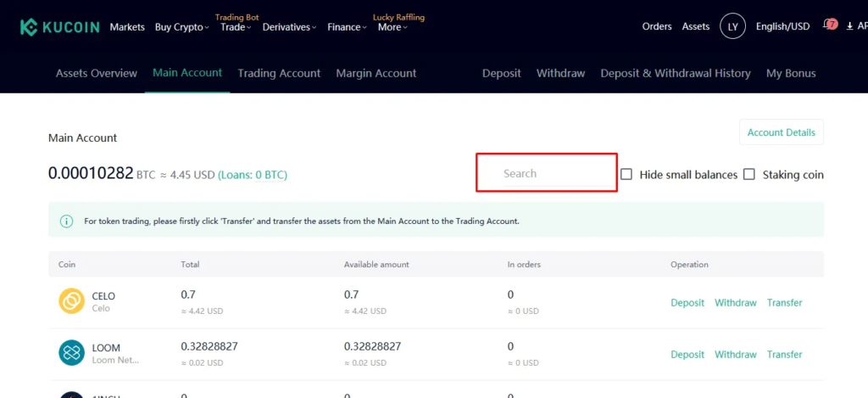Open the Derivatives dropdown menu

click(290, 26)
